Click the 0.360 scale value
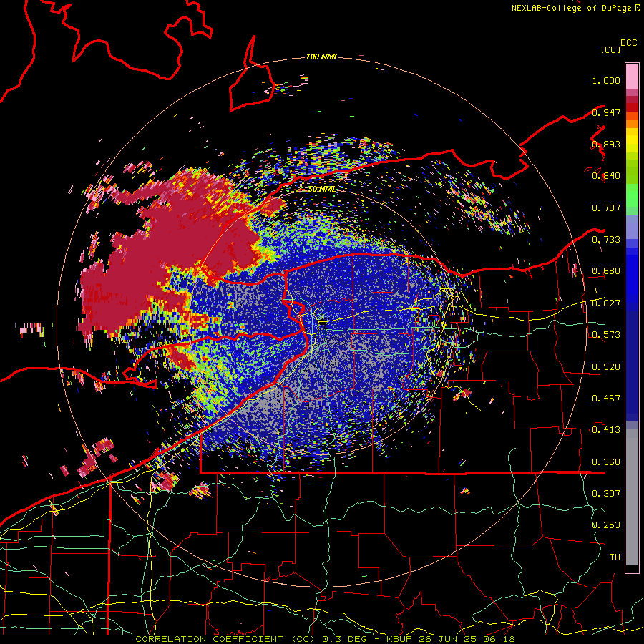 (606, 462)
